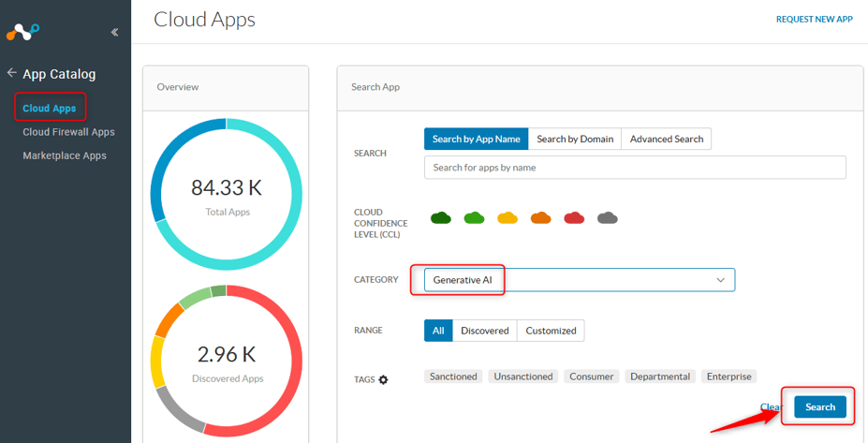The image size is (868, 443).
Task: Click the RANGE label
Action: [368, 330]
